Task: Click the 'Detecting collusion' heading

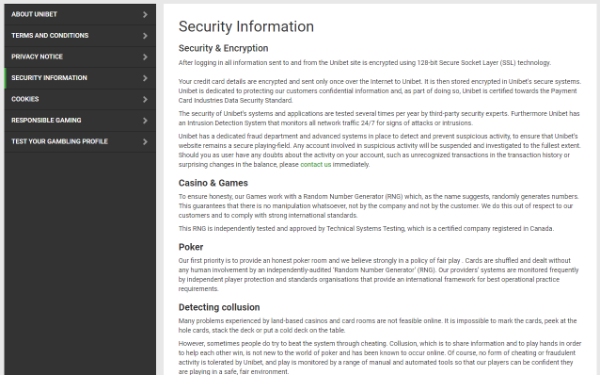Action: click(219, 307)
